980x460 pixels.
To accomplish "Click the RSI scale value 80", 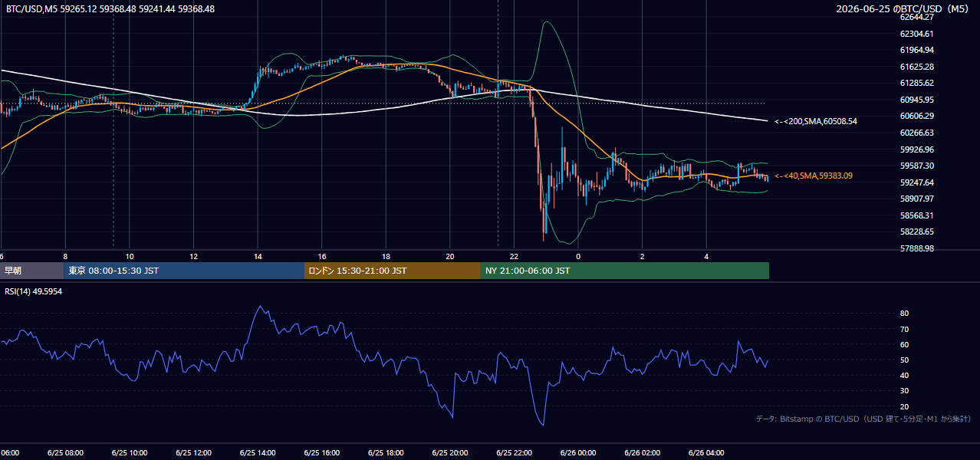I will tap(904, 314).
